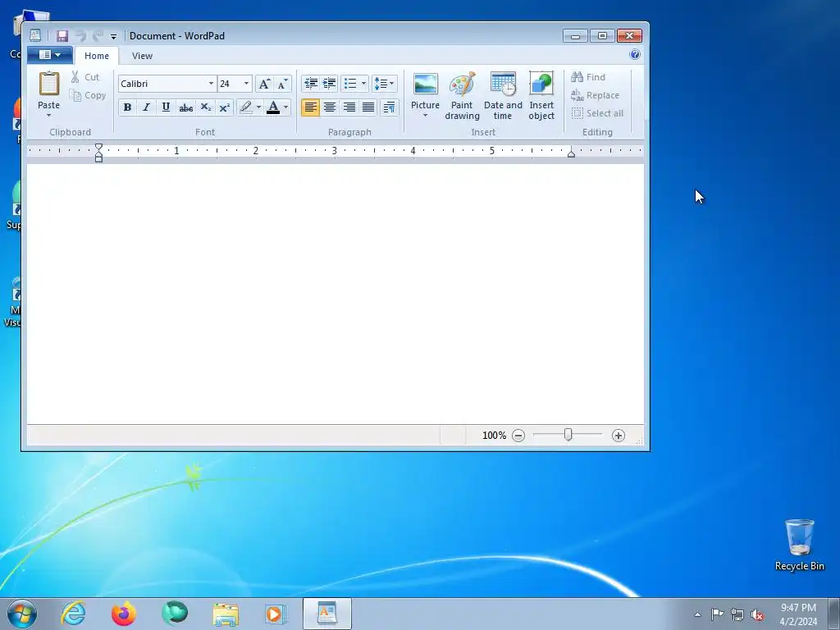Expand the font size dropdown arrow
This screenshot has height=630, width=840.
pyautogui.click(x=246, y=84)
